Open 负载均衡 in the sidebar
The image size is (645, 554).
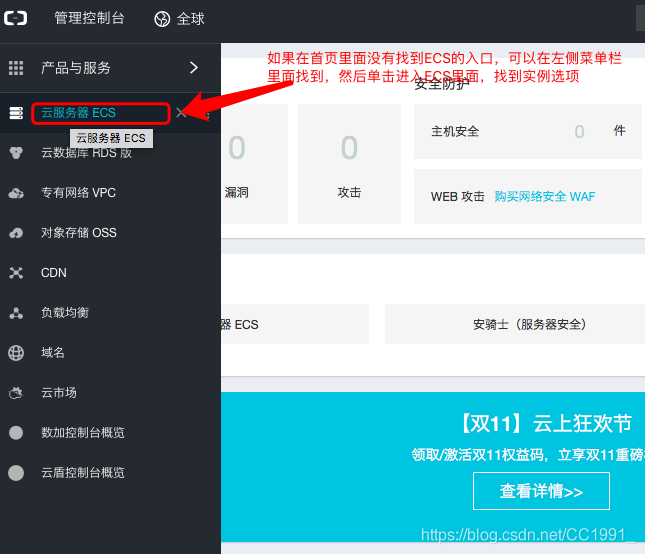coord(65,313)
